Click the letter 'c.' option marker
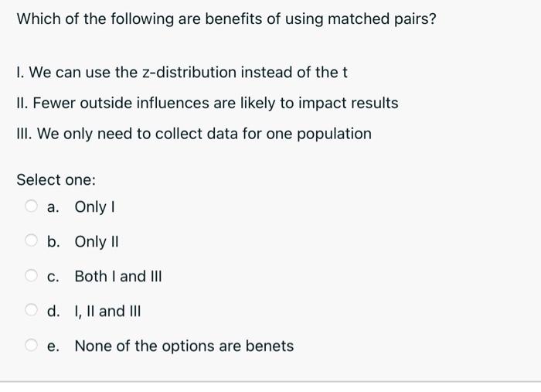Screen dimensions: 541x392 [53, 277]
